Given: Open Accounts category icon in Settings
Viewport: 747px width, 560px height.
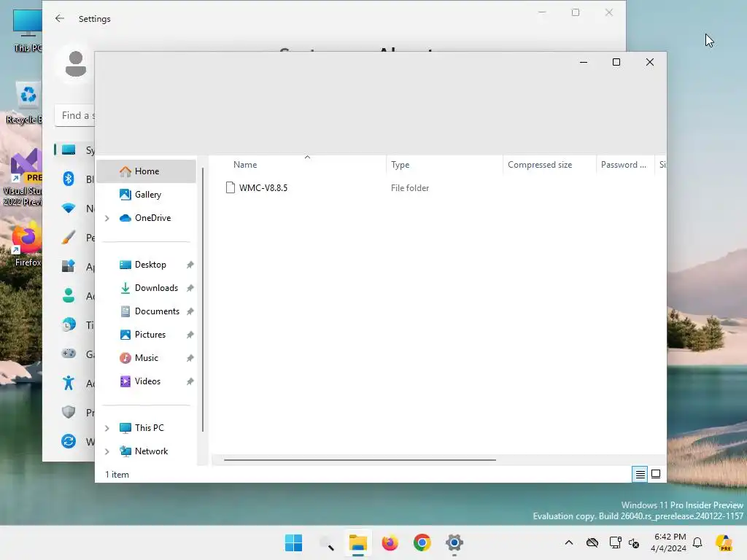Looking at the screenshot, I should [69, 295].
